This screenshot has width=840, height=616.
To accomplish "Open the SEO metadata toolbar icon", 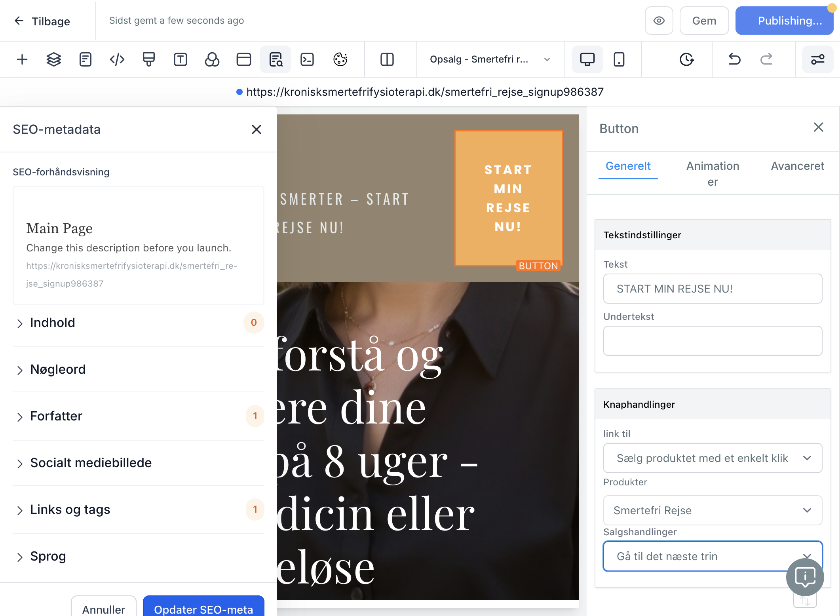I will pyautogui.click(x=276, y=59).
